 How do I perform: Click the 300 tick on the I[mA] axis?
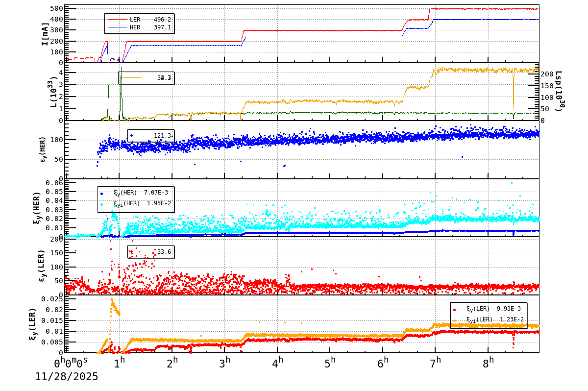point(57,30)
